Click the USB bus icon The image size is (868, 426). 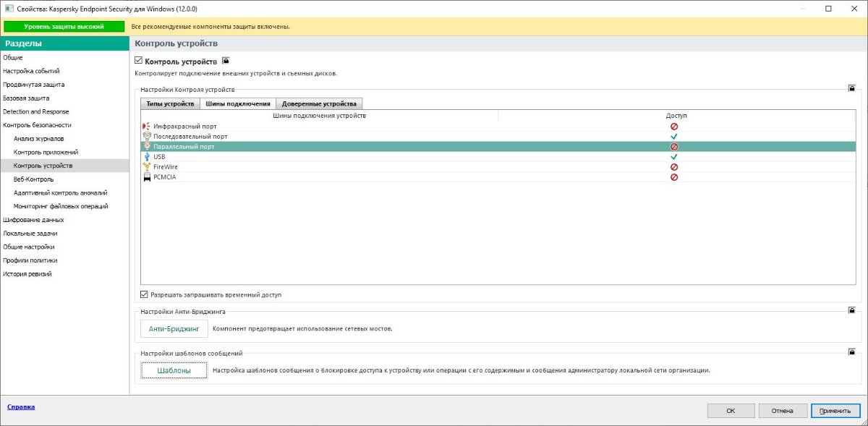tap(147, 156)
